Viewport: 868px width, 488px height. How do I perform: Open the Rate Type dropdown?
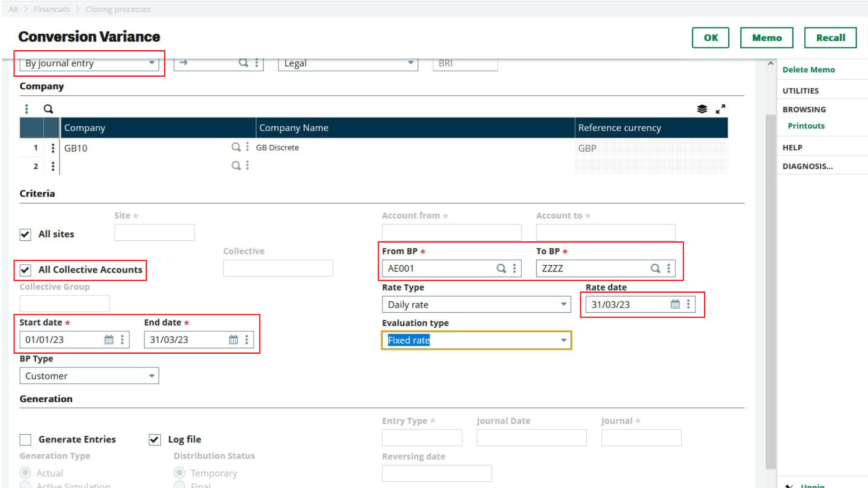563,304
